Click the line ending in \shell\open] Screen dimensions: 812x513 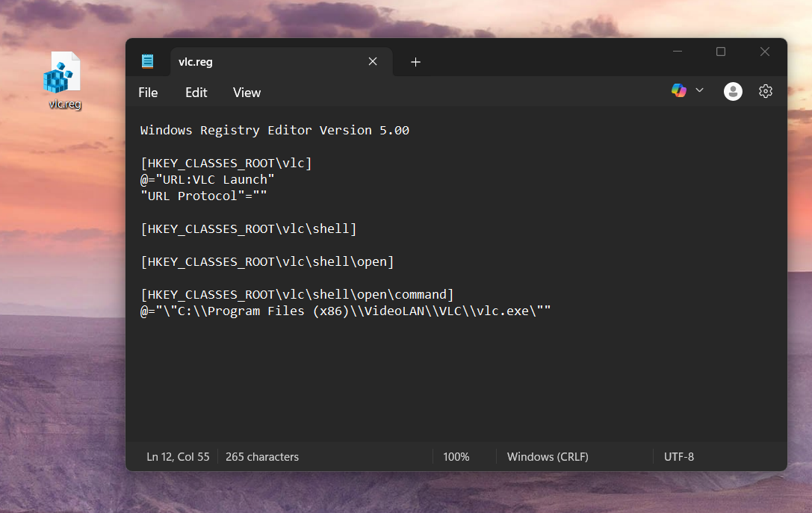pos(267,262)
